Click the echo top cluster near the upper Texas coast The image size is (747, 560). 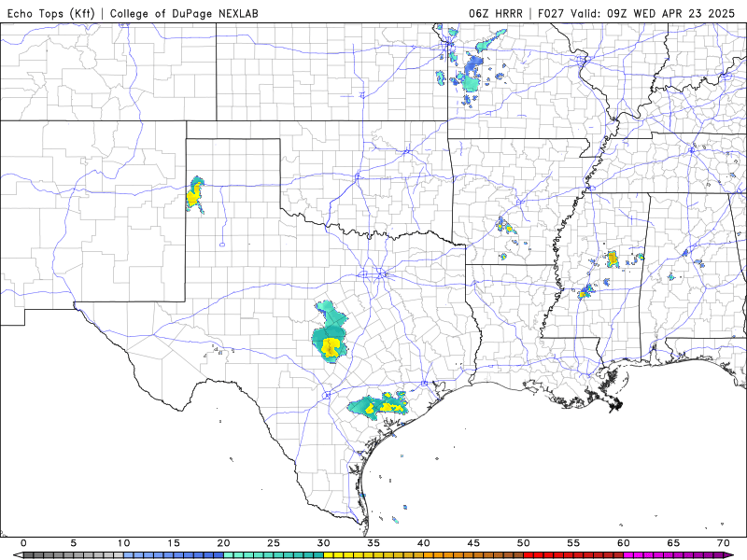point(378,406)
